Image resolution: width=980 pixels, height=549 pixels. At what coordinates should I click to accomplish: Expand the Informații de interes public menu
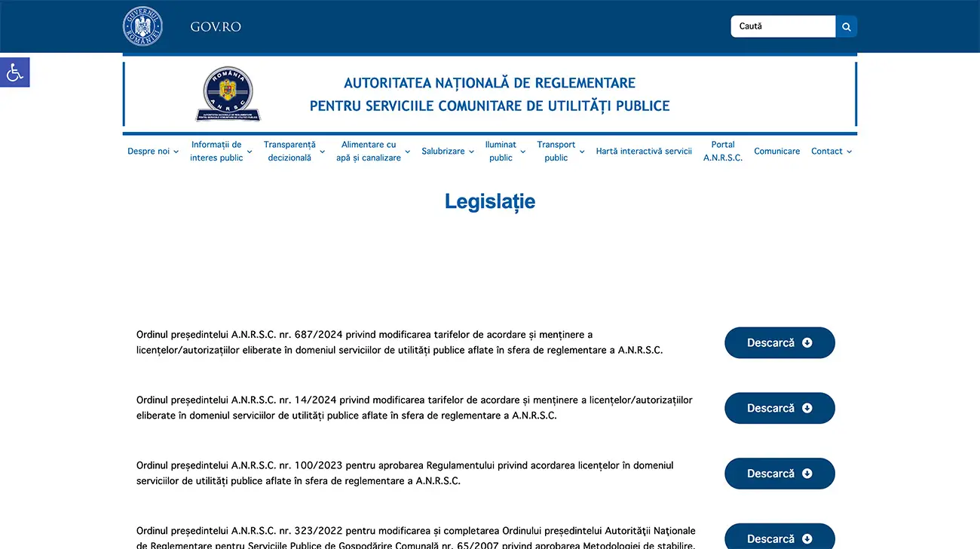tap(220, 151)
